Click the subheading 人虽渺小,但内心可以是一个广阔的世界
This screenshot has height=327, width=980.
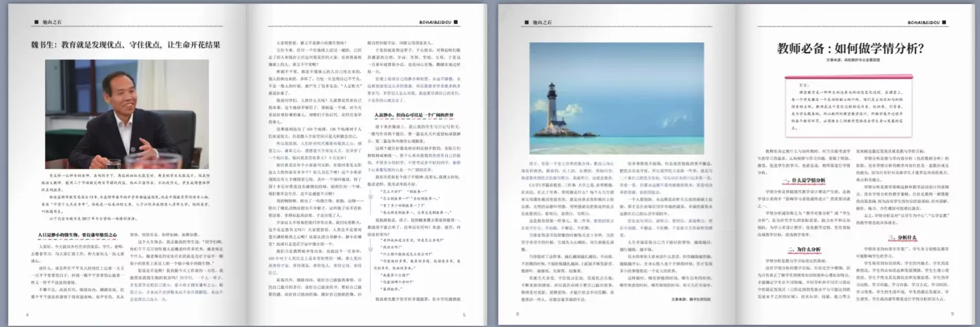[x=415, y=114]
